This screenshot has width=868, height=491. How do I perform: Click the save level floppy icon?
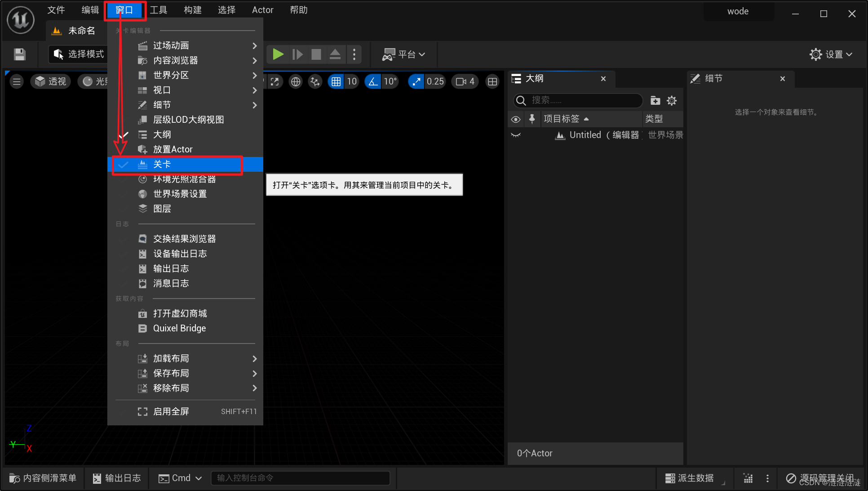[x=19, y=54]
